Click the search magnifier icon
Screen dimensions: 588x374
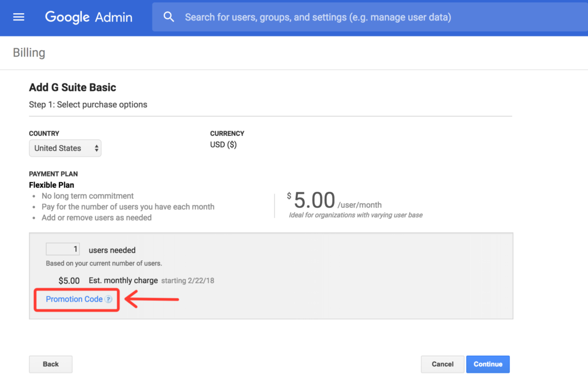[169, 17]
